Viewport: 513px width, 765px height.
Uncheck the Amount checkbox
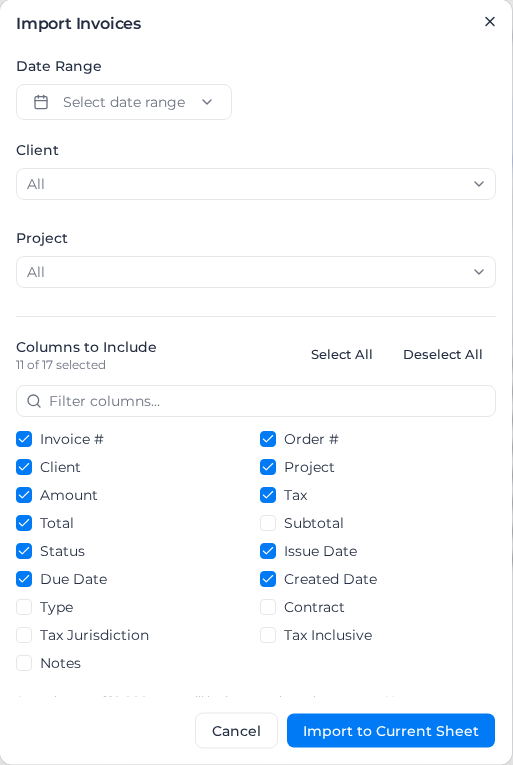pos(24,495)
